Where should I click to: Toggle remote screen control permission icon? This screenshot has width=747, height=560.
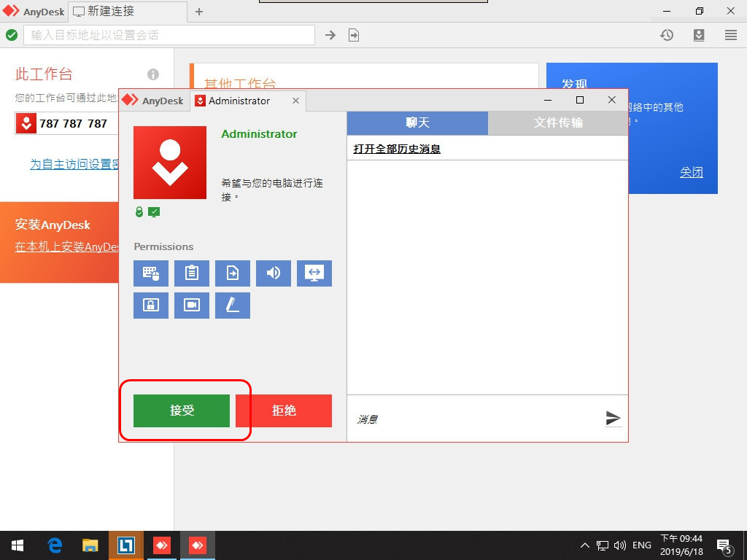tap(314, 273)
